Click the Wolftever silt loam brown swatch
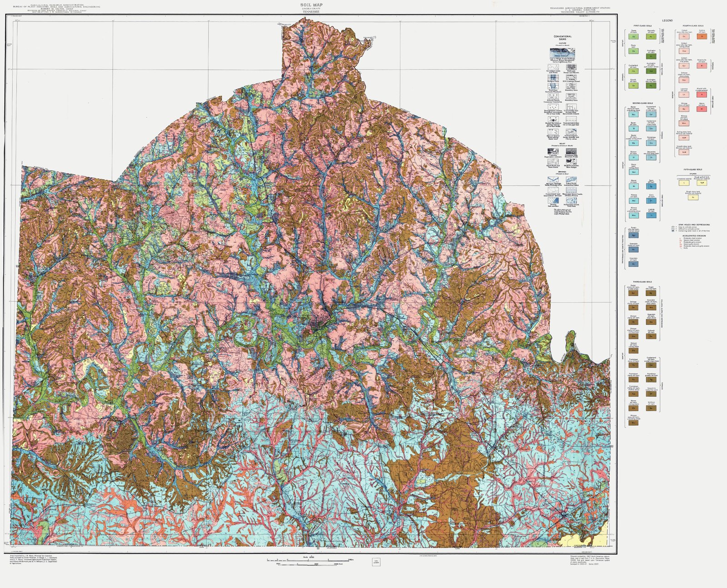Screen dimensions: 727x588 click(651, 409)
